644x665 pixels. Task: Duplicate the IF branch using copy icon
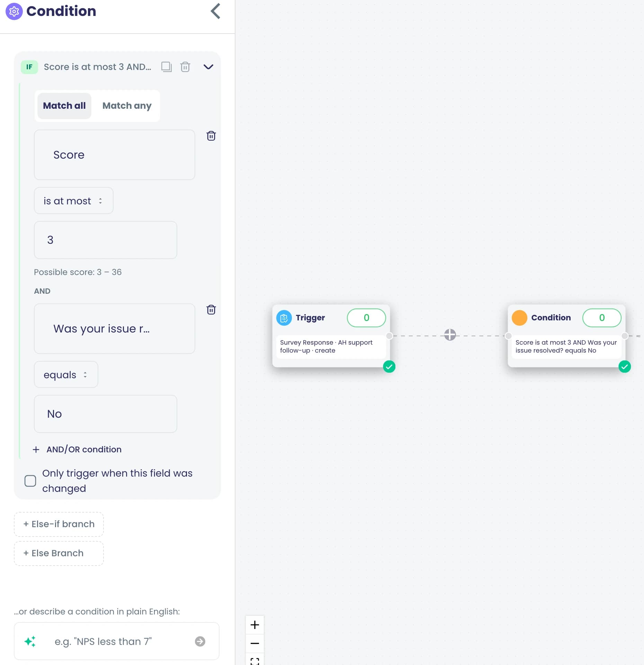click(167, 66)
